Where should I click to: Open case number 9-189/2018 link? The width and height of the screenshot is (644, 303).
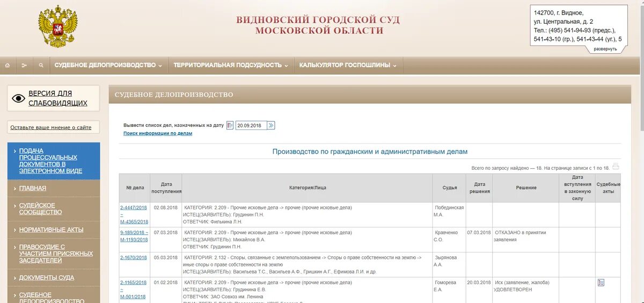point(133,233)
